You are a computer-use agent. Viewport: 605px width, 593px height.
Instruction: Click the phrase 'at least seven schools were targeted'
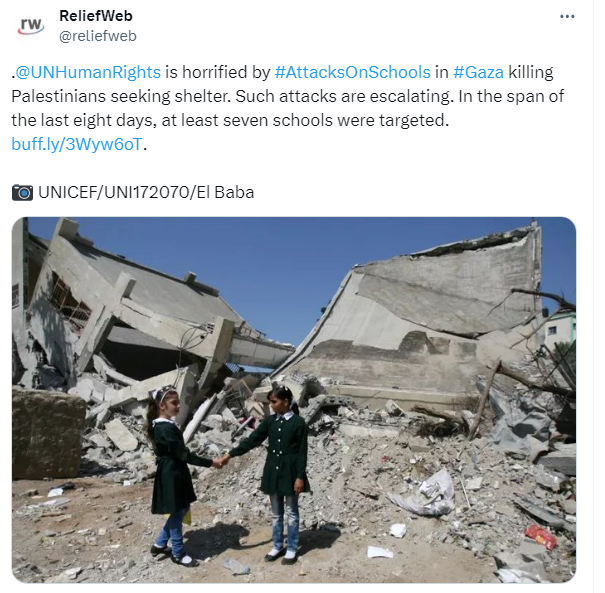(304, 120)
